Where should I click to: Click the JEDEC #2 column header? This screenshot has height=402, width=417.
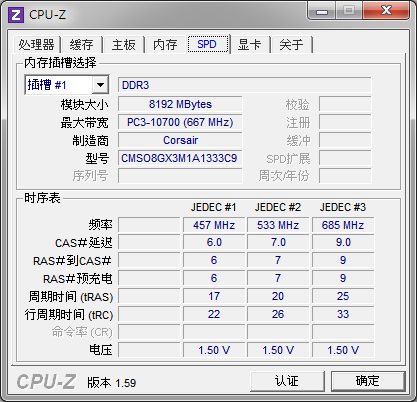(278, 207)
